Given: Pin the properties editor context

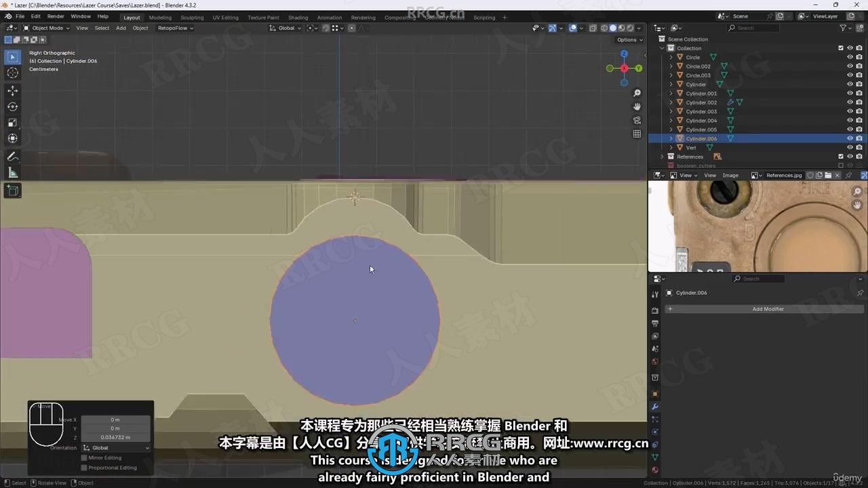Looking at the screenshot, I should [x=860, y=293].
